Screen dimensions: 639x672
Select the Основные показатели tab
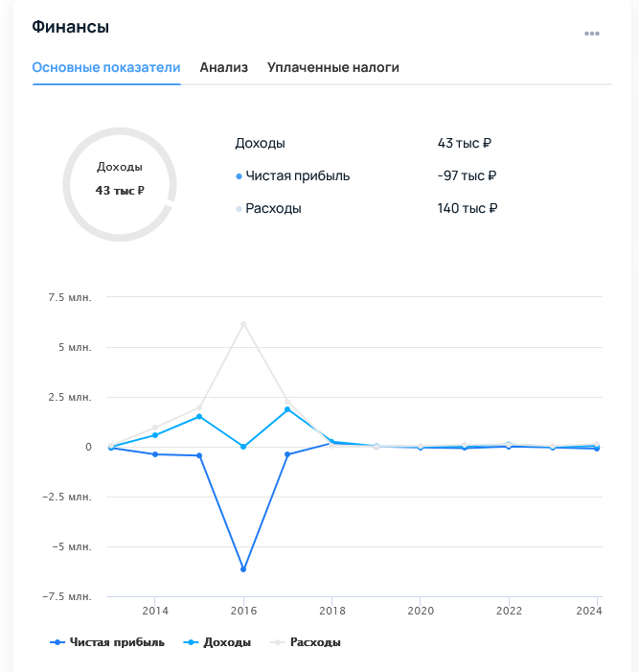point(106,67)
